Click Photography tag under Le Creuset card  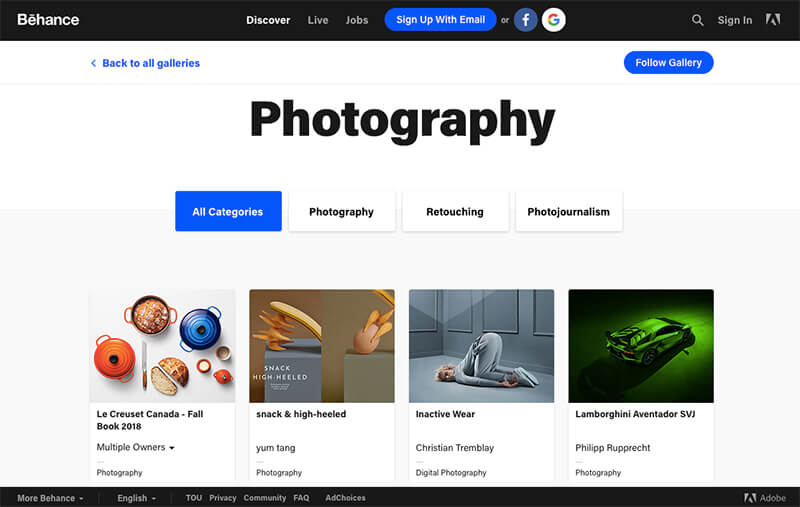coord(119,473)
